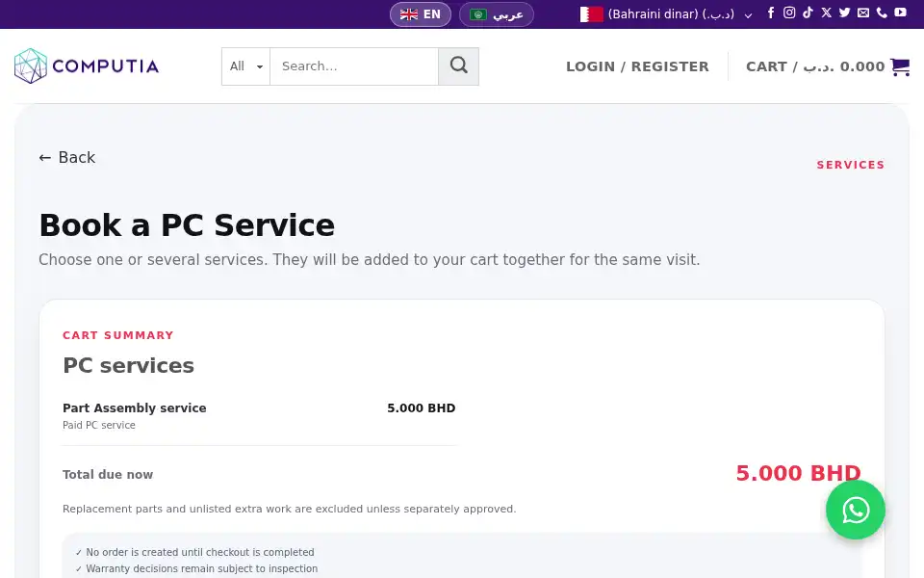This screenshot has width=924, height=578.
Task: Click the TikTok icon
Action: (808, 13)
